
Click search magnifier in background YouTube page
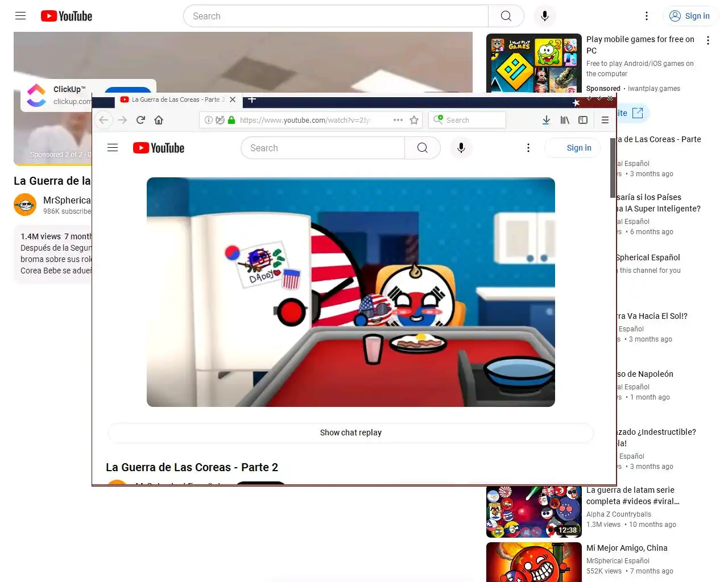(x=506, y=16)
